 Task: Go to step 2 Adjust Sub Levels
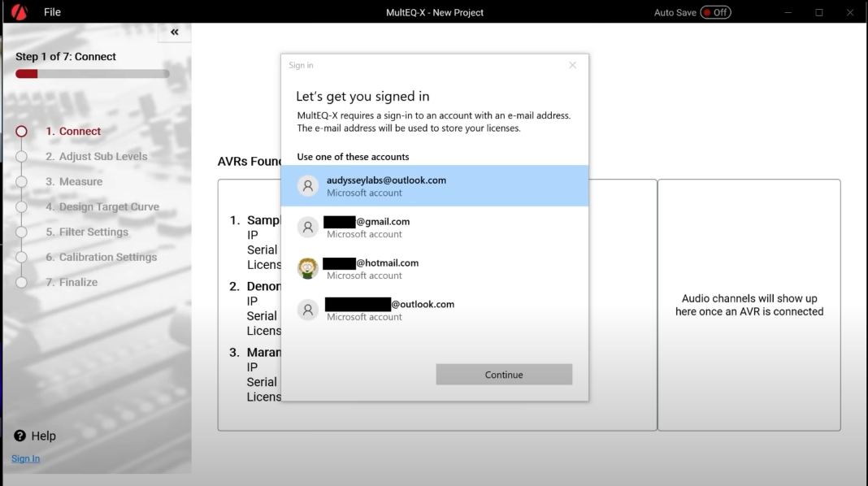96,157
